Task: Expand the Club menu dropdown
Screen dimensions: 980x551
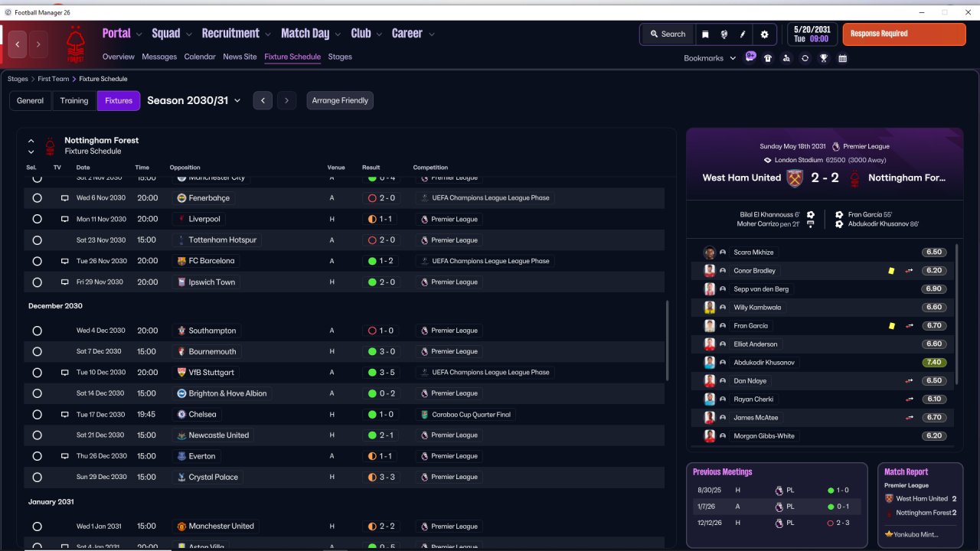Action: (x=379, y=34)
